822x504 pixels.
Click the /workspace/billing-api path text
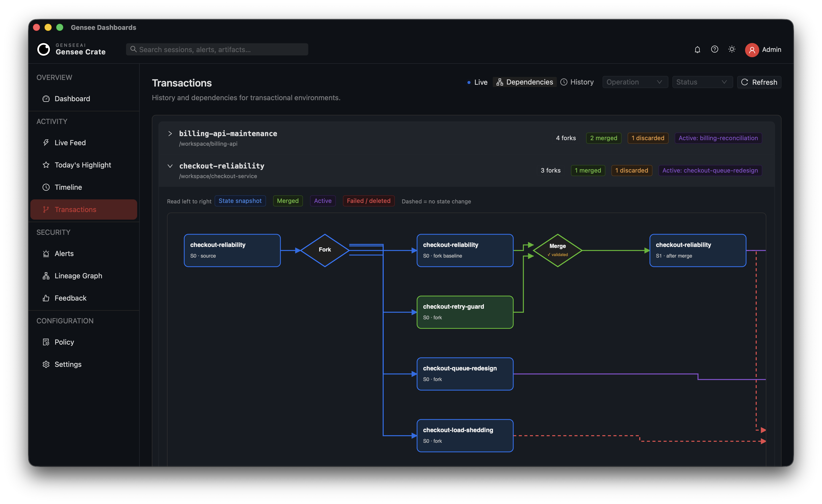[x=208, y=144]
